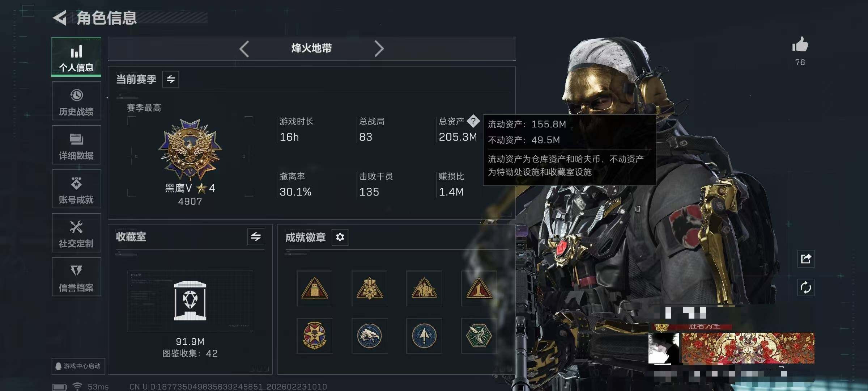Show total assets help question mark
Screen dimensions: 868x391
[x=473, y=121]
